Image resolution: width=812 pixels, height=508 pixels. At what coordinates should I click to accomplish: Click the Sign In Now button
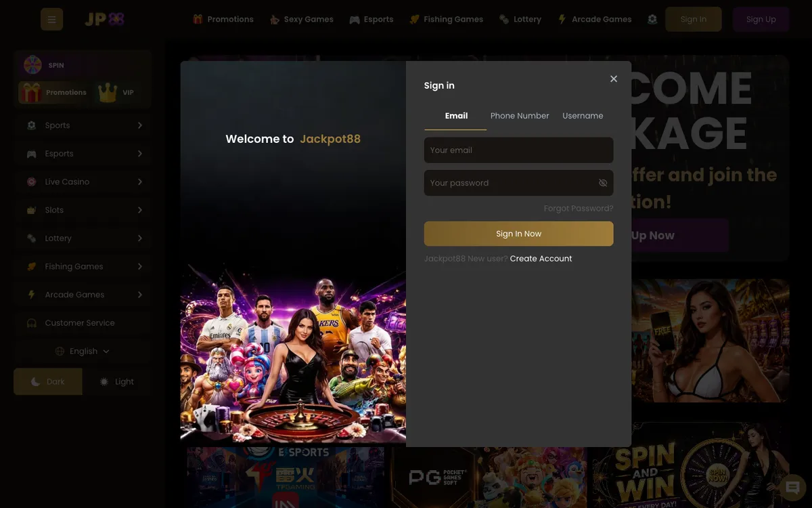tap(519, 234)
